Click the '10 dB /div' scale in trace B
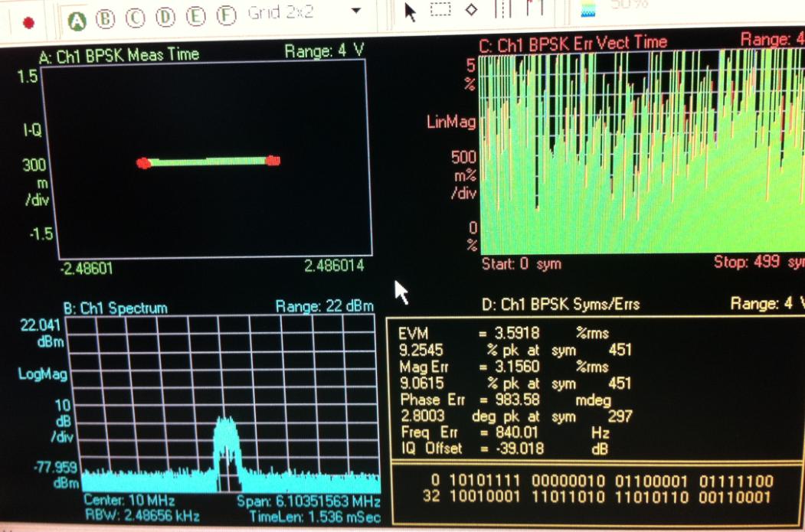The image size is (805, 532). coord(62,421)
